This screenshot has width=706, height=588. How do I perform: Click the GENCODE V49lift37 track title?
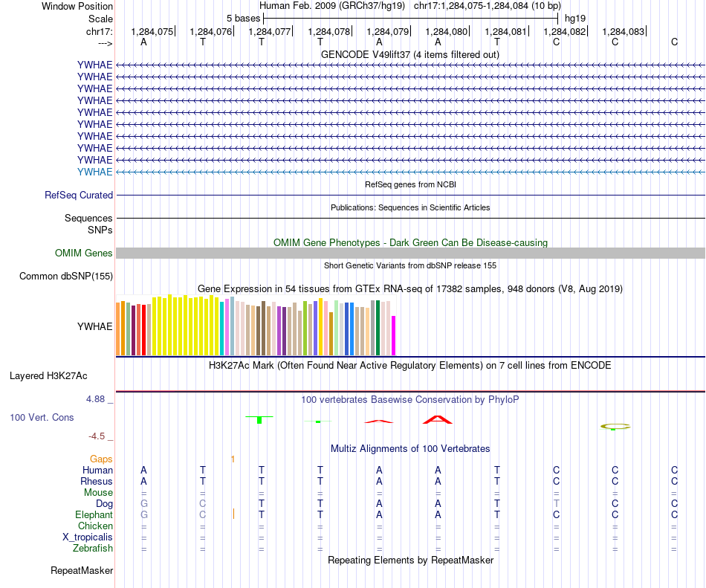tap(409, 54)
